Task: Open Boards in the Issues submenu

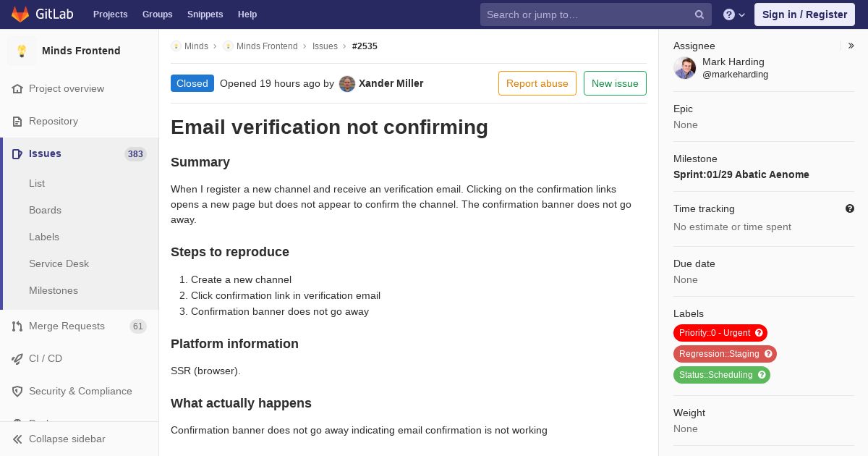Action: click(x=45, y=211)
